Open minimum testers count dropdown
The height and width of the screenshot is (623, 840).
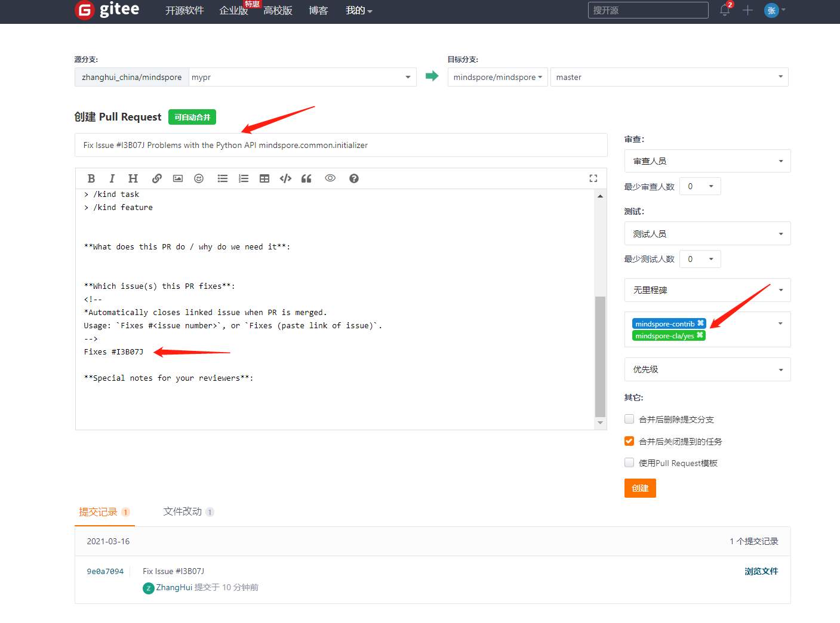pyautogui.click(x=700, y=259)
